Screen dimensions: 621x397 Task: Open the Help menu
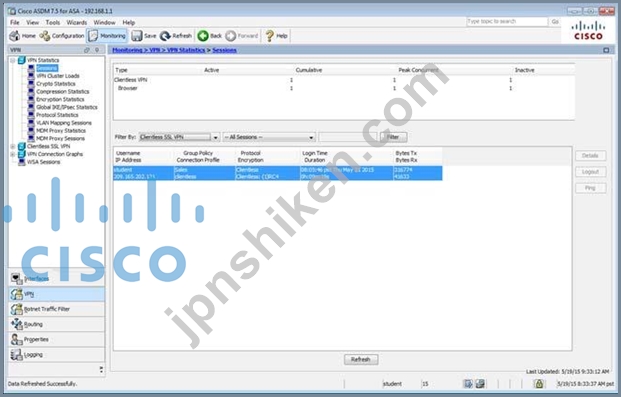pyautogui.click(x=129, y=22)
